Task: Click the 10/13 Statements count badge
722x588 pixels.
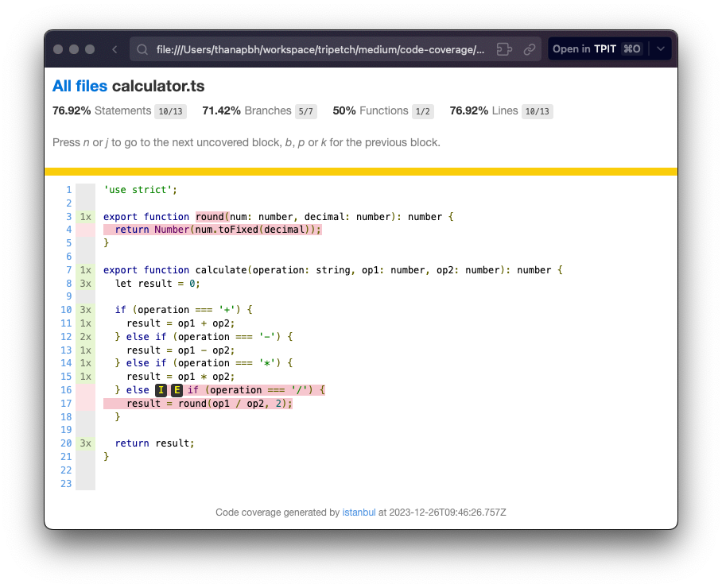Action: [x=170, y=111]
